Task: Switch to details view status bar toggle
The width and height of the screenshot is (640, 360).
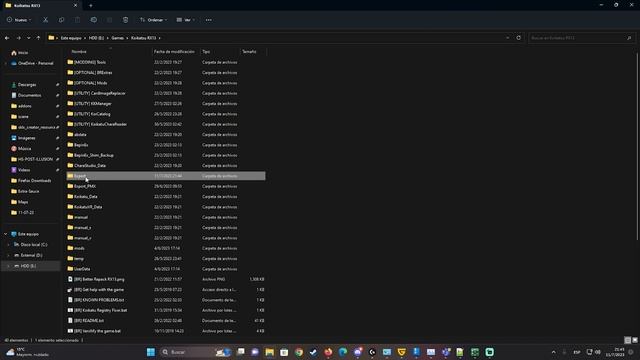Action: click(x=628, y=340)
